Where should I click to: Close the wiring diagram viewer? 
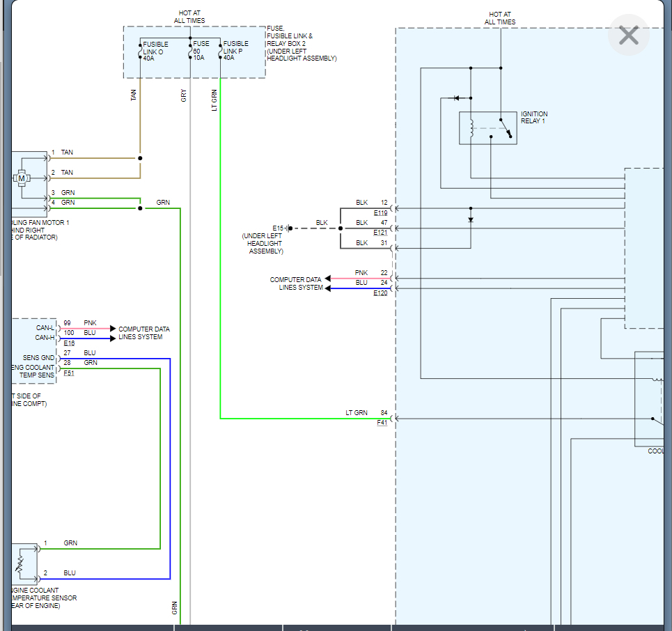click(628, 36)
